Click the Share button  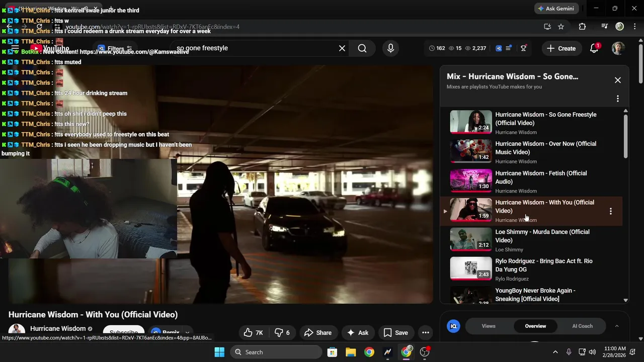[x=318, y=332]
